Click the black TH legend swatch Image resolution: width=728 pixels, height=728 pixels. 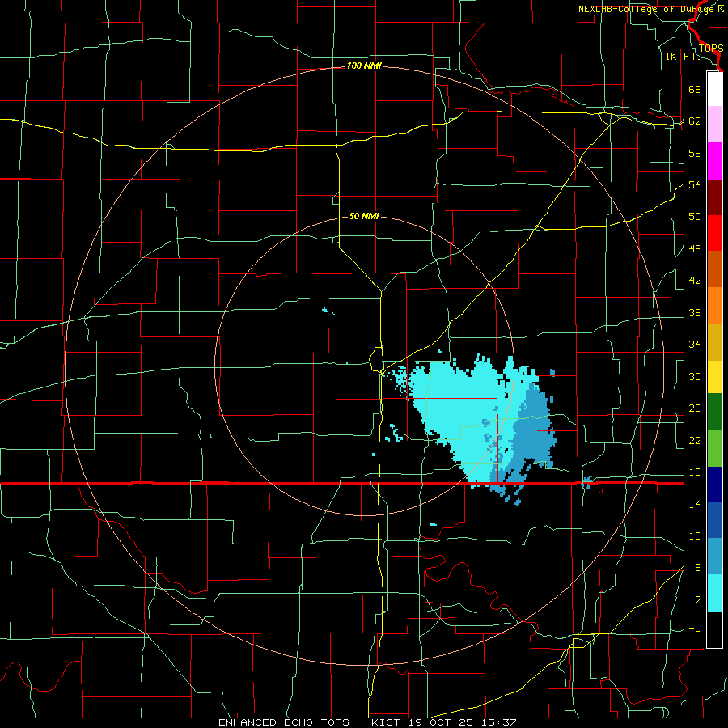[x=714, y=629]
